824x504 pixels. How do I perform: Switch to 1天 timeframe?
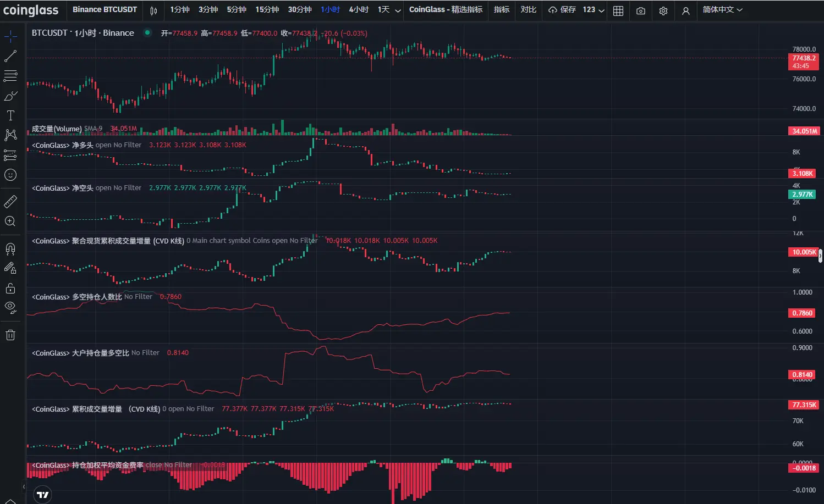pos(383,10)
